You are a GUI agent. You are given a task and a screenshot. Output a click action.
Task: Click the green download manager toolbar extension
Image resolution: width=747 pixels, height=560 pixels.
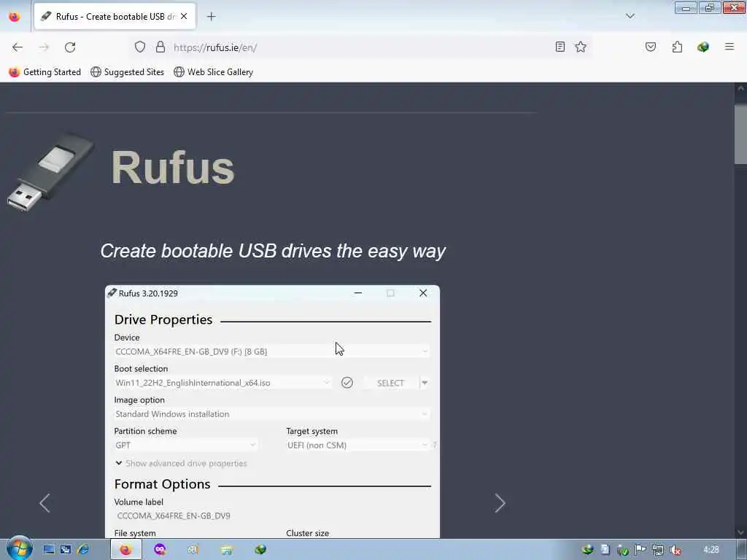point(703,47)
